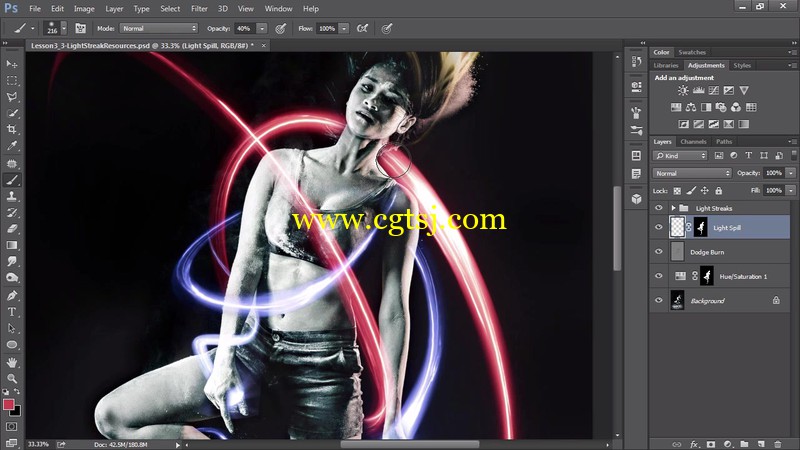Open the Layer menu
This screenshot has width=800, height=450.
tap(114, 9)
